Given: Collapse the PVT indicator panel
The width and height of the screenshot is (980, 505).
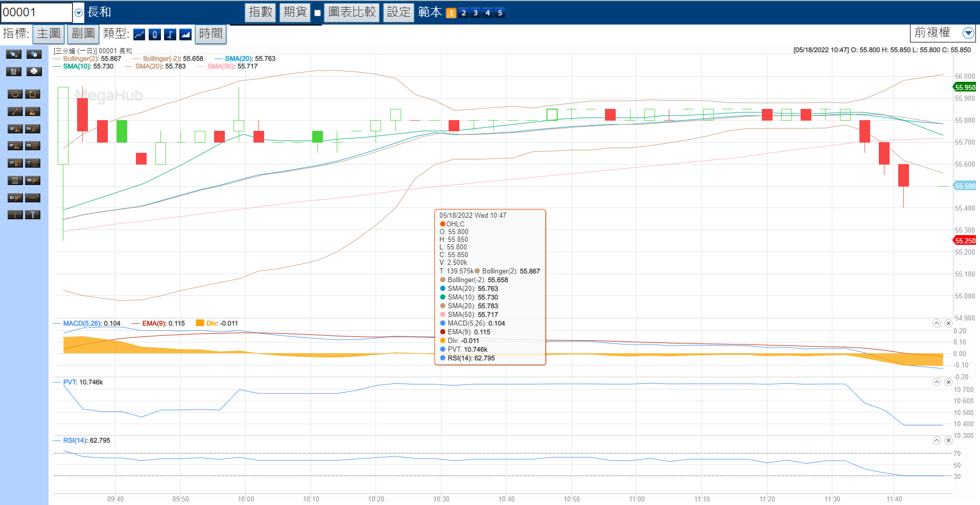Looking at the screenshot, I should [937, 382].
